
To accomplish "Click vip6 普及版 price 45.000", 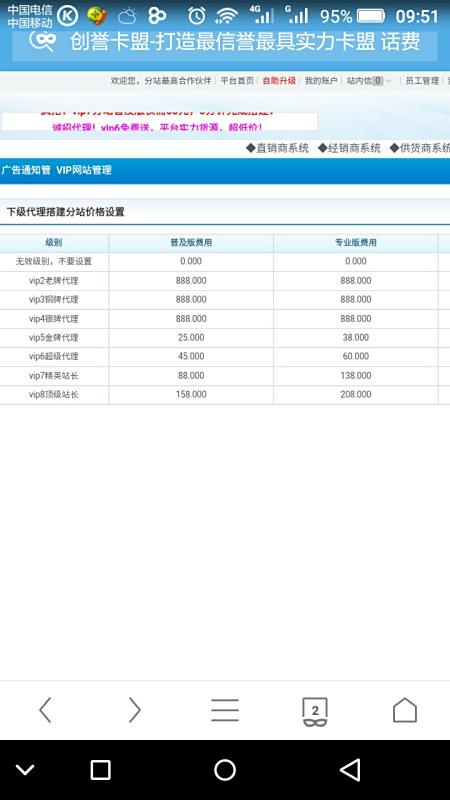I will (191, 356).
